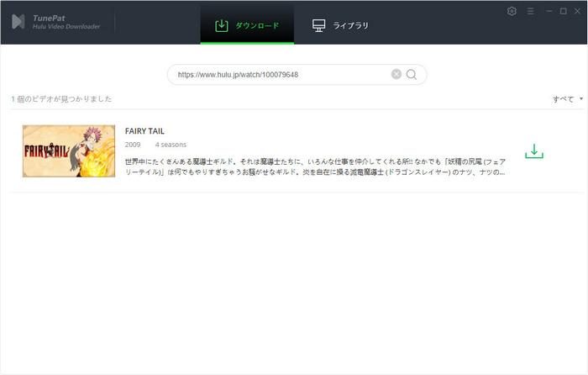This screenshot has height=375, width=588.
Task: Clear the search URL with the X icon
Action: pos(396,74)
